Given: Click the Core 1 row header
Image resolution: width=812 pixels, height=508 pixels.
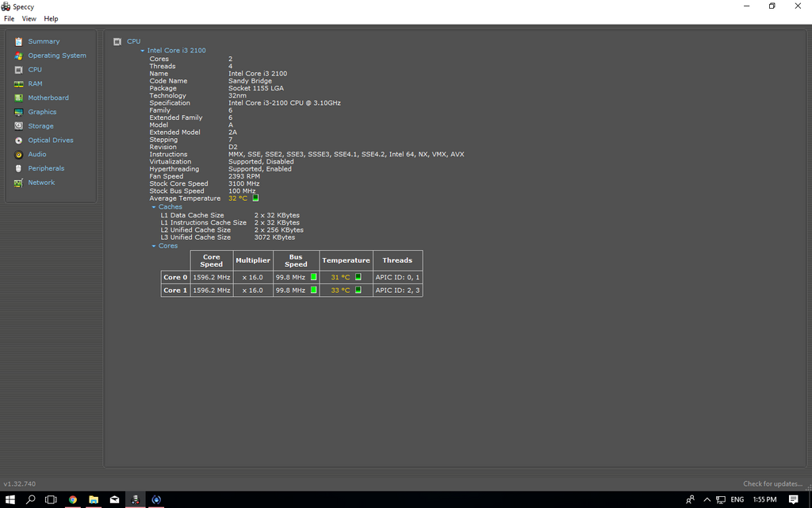Looking at the screenshot, I should point(175,291).
